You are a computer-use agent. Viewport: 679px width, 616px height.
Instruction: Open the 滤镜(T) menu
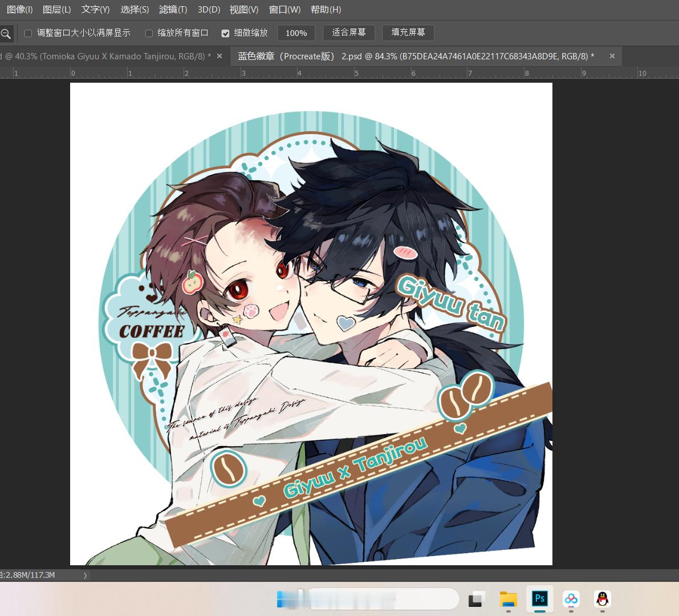point(173,9)
